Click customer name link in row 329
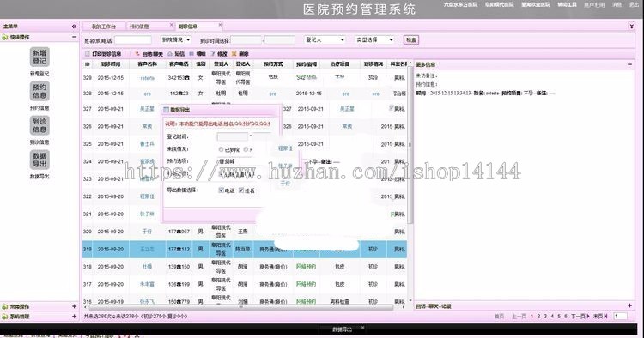The image size is (644, 338). 148,78
